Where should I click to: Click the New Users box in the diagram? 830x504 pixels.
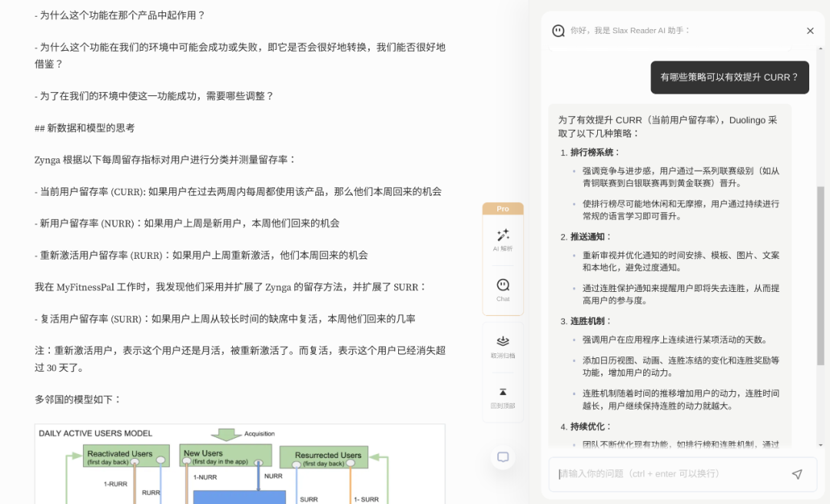225,456
